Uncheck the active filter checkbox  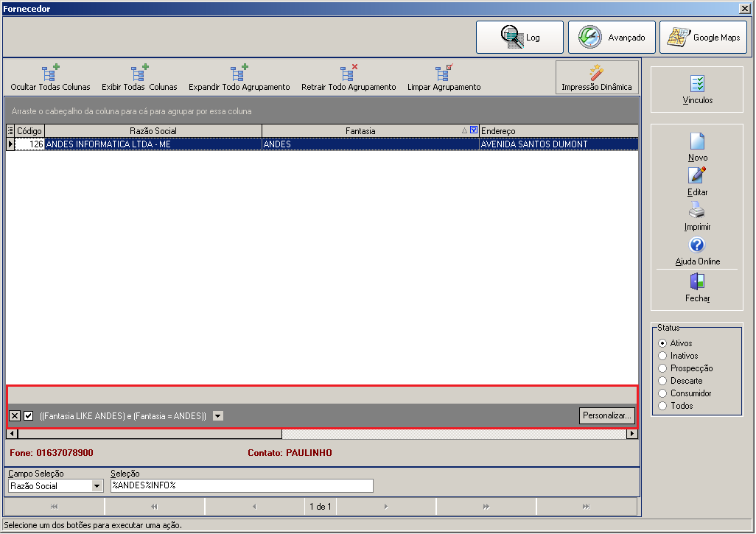pos(29,415)
